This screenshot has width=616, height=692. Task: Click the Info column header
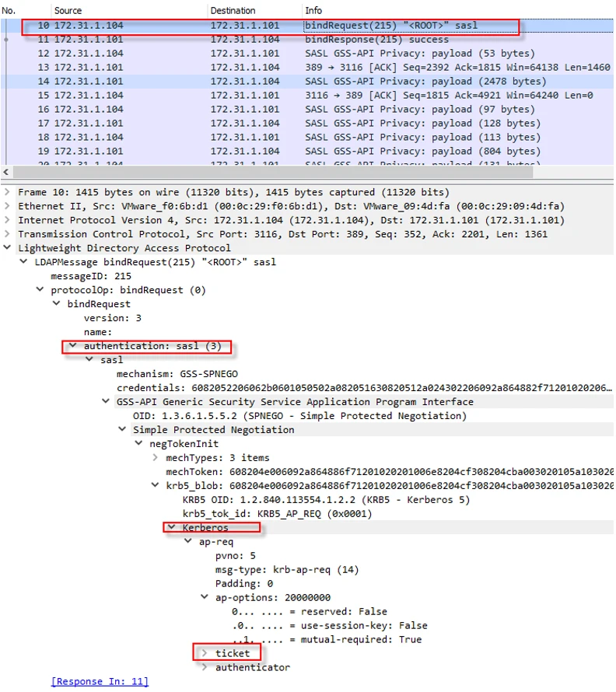coord(314,11)
